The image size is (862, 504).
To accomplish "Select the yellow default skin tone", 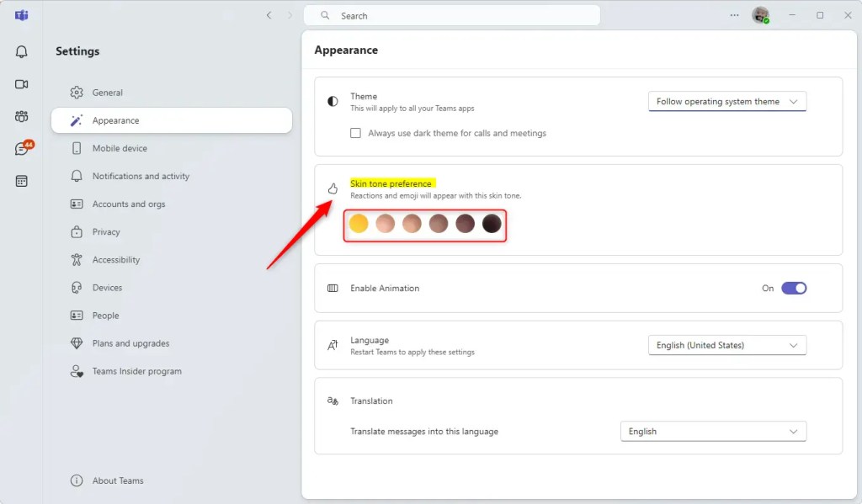I will point(359,224).
